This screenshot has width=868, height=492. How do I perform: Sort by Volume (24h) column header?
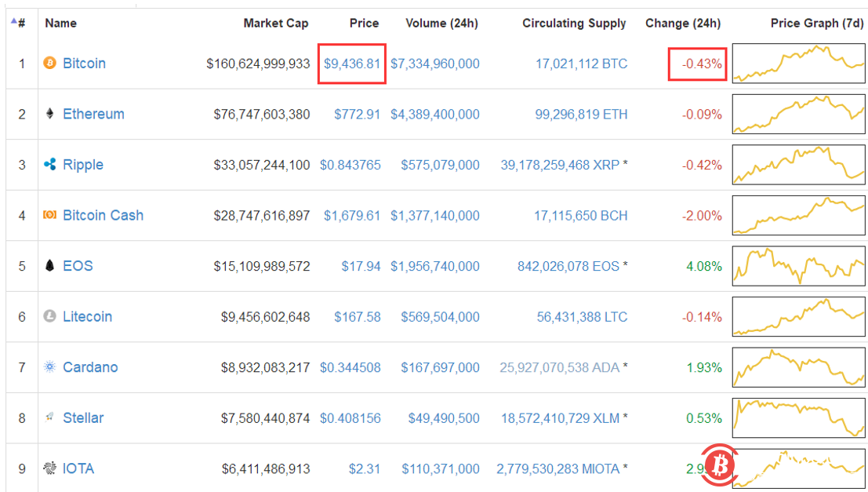(441, 24)
